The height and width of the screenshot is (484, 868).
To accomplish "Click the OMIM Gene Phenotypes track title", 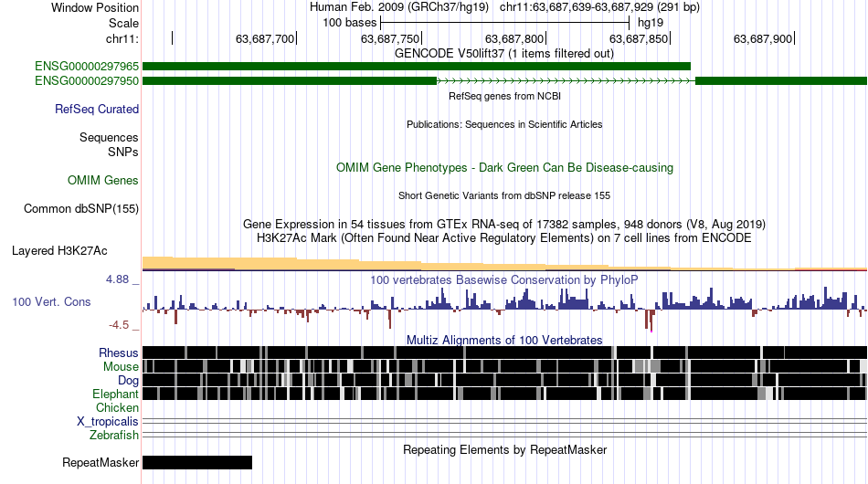I will [505, 168].
